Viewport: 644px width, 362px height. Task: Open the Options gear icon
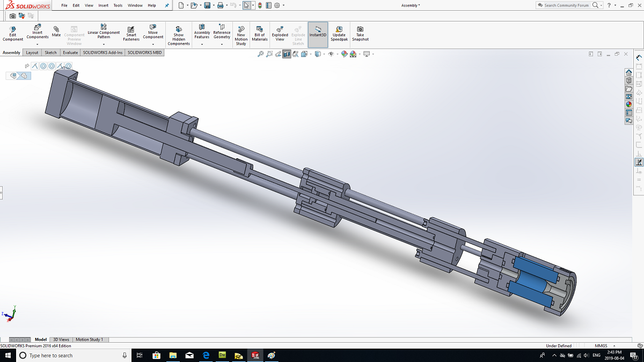click(277, 5)
